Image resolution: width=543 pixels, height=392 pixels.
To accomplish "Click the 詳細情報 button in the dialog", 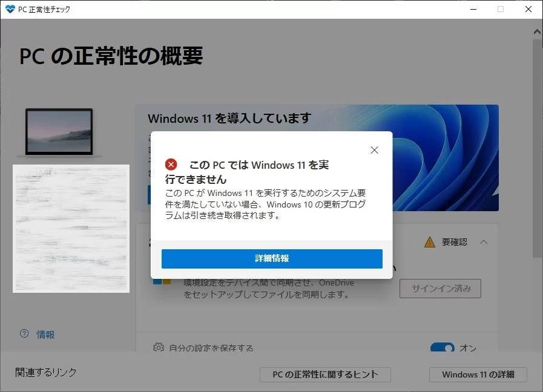I will (x=272, y=258).
